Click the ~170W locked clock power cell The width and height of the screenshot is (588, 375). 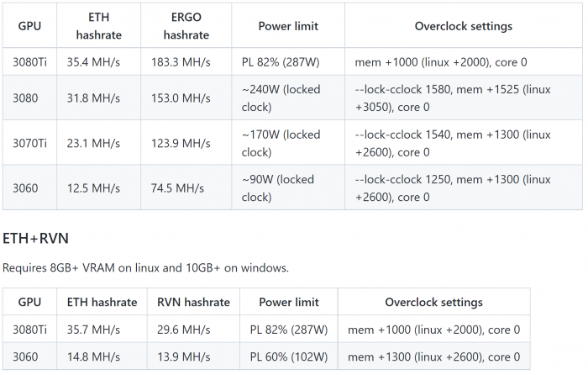point(281,143)
